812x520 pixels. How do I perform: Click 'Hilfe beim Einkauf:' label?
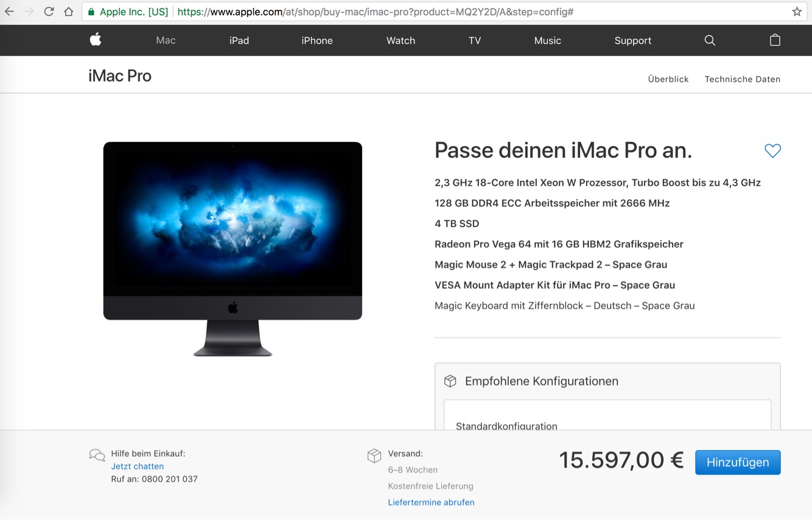point(148,454)
